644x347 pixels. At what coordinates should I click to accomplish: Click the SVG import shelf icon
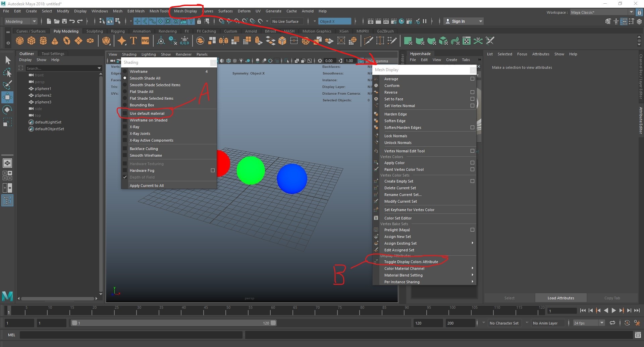[x=145, y=41]
